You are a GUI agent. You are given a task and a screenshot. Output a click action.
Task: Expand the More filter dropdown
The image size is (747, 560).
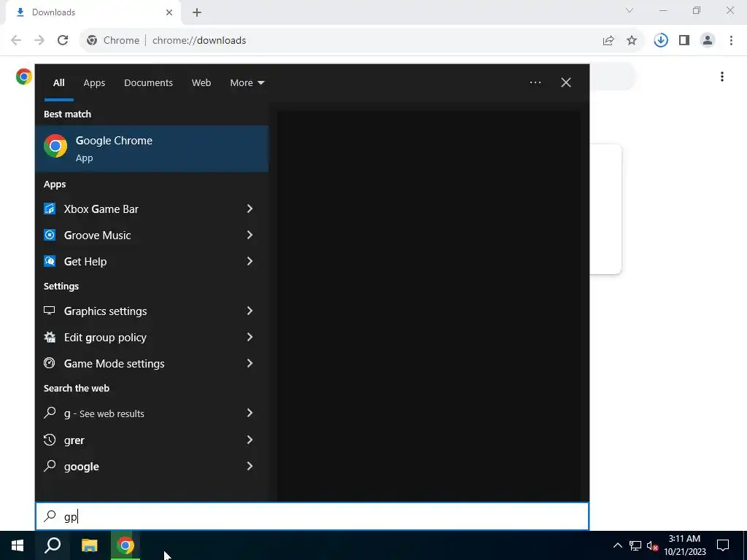[x=247, y=82]
